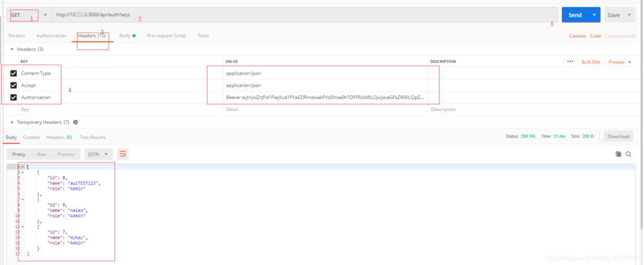This screenshot has height=265, width=644.
Task: Open the Bulk Edit link
Action: coord(590,61)
